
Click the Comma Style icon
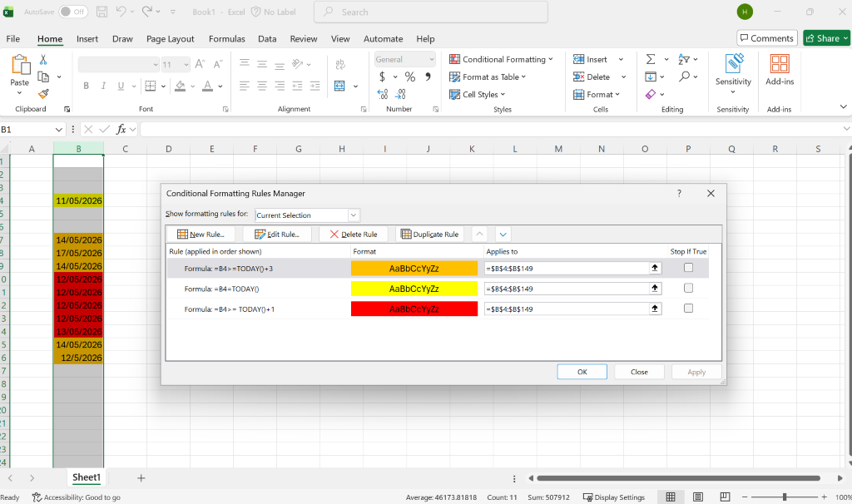[x=428, y=77]
